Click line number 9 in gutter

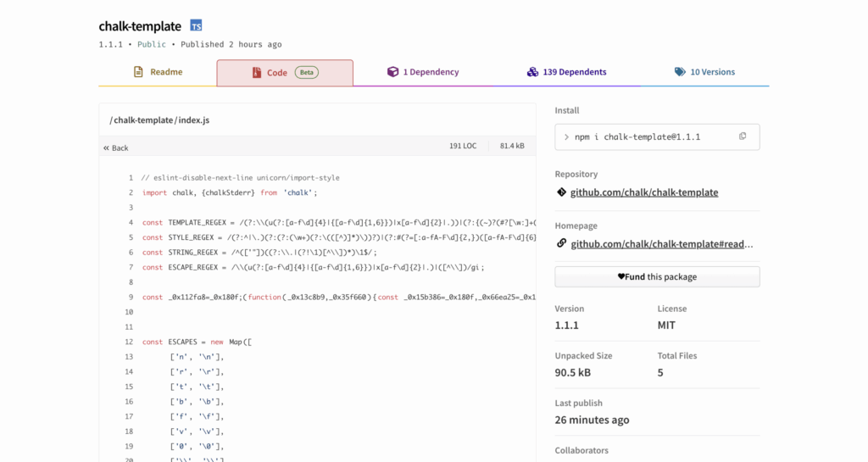(131, 297)
